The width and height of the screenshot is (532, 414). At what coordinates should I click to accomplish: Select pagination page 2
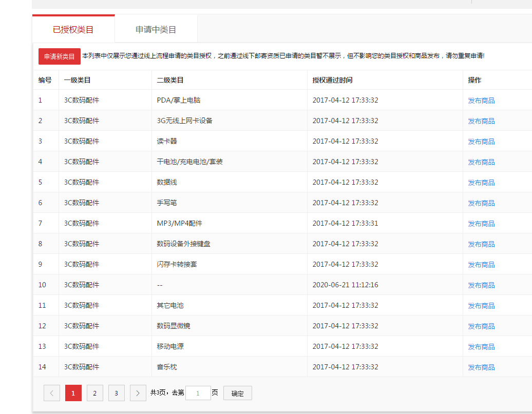coord(94,392)
